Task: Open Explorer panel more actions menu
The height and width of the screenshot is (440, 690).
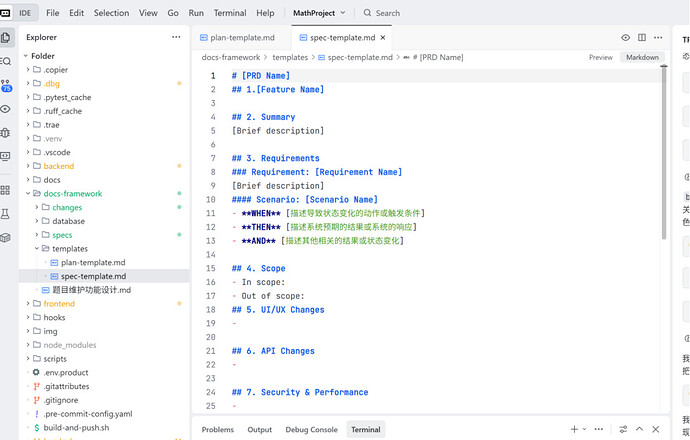Action: tap(176, 37)
